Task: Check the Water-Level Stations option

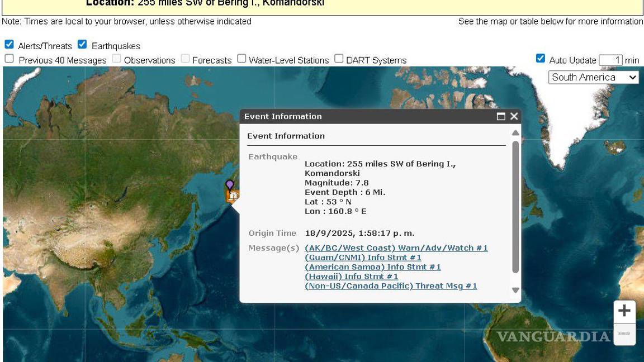Action: pos(241,58)
